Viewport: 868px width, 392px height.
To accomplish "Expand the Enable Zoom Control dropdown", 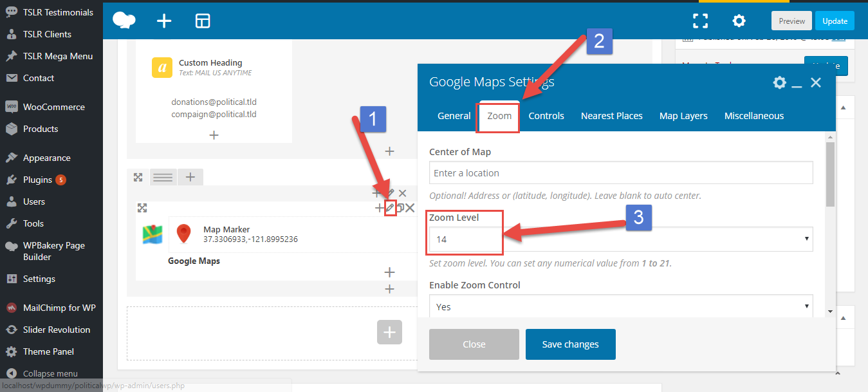I will tap(620, 306).
